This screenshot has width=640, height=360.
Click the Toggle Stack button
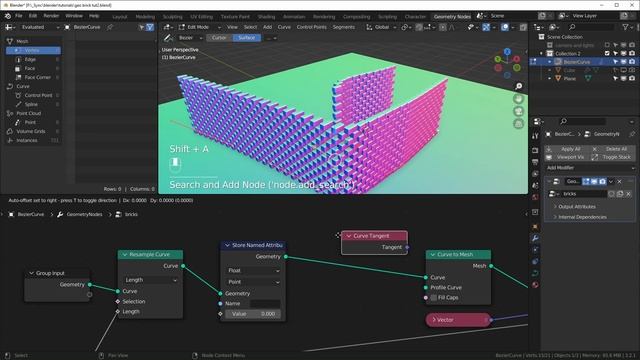[612, 157]
